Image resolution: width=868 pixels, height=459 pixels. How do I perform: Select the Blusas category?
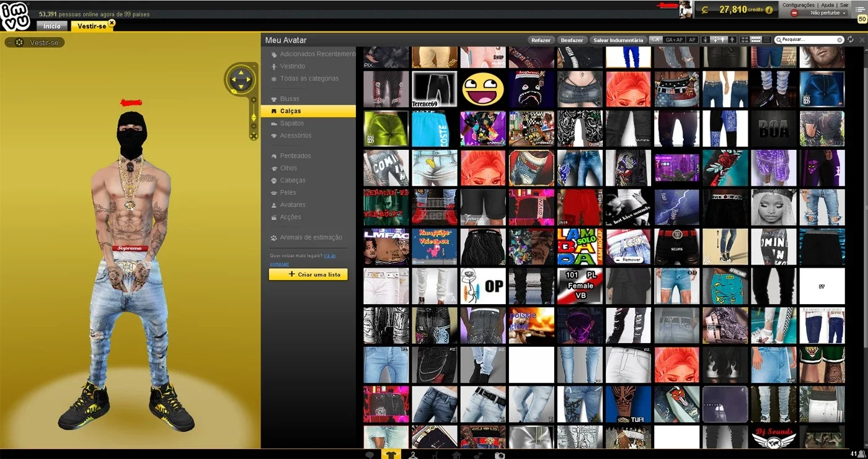pyautogui.click(x=290, y=99)
